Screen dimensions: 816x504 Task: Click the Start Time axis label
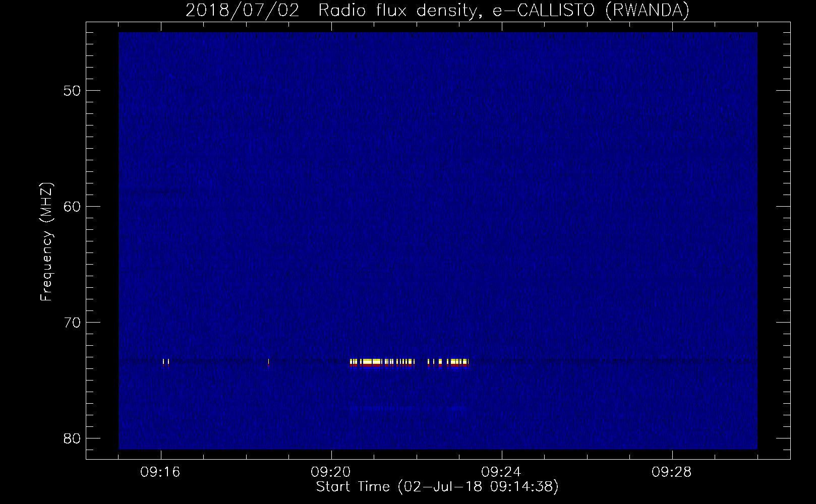pyautogui.click(x=437, y=487)
